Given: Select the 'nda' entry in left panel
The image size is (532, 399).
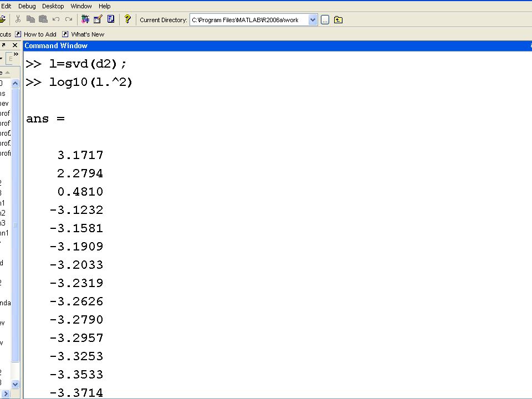Looking at the screenshot, I should pyautogui.click(x=6, y=303).
